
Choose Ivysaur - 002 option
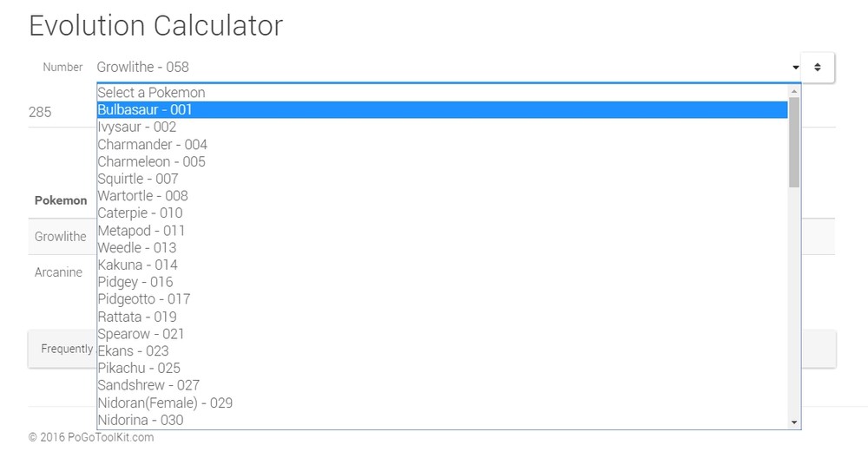[137, 128]
